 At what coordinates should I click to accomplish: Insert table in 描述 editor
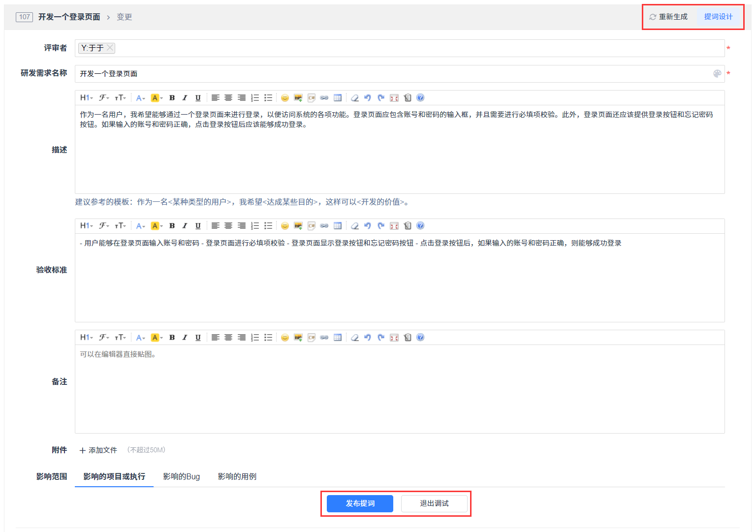[338, 98]
